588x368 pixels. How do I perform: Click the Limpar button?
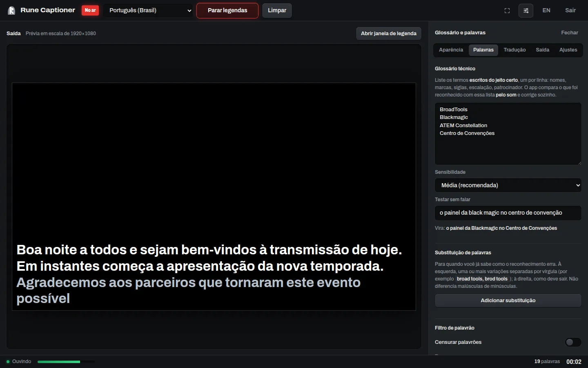[277, 11]
